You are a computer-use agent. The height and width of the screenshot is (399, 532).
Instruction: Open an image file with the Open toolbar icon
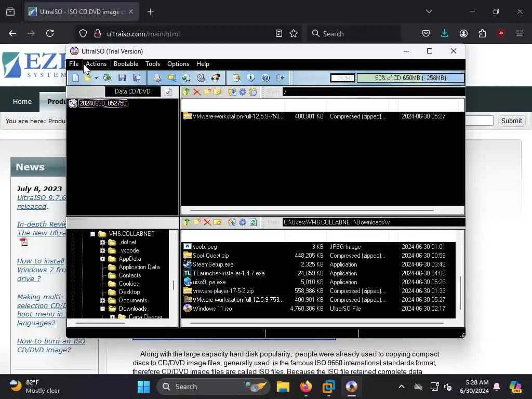tap(87, 78)
